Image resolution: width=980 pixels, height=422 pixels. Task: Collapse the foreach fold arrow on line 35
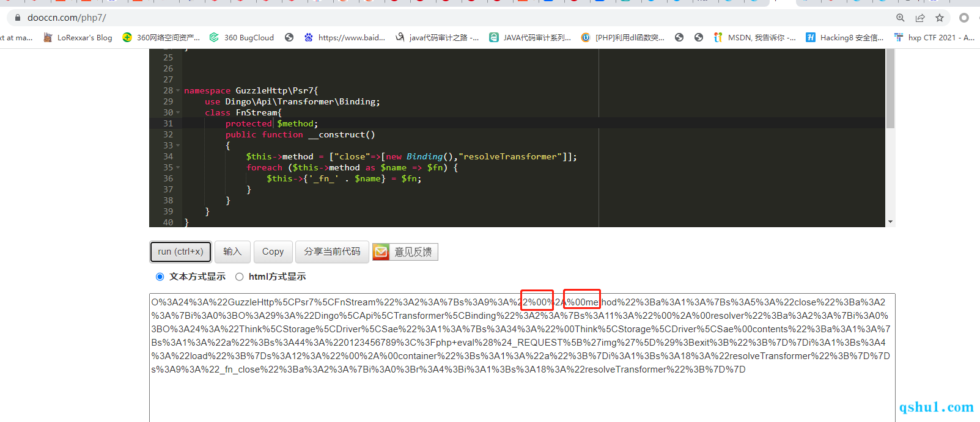(x=178, y=167)
